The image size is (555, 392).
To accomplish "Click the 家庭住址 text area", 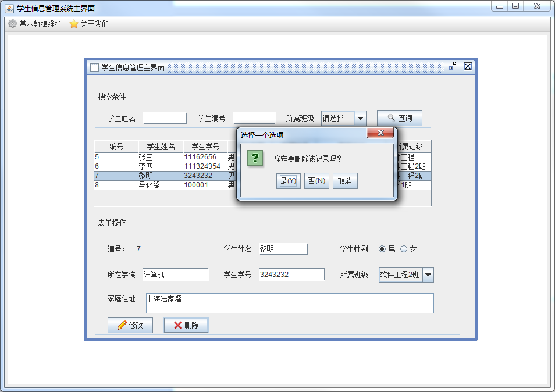I will tap(290, 303).
